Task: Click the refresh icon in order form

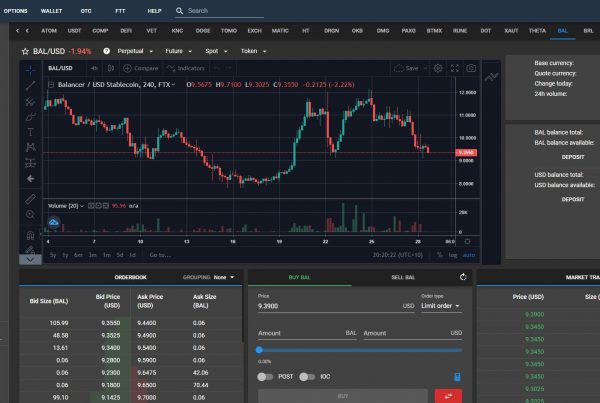Action: [462, 277]
